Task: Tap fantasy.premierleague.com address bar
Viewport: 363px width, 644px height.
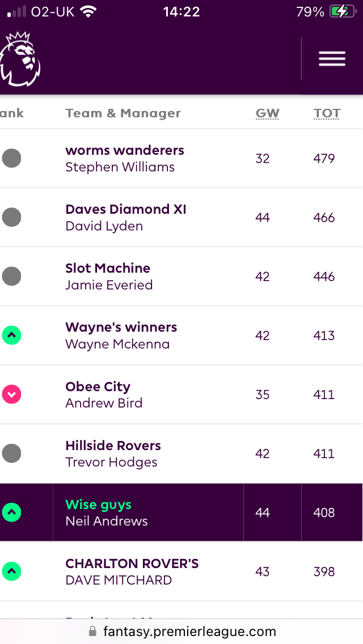Action: 181,632
